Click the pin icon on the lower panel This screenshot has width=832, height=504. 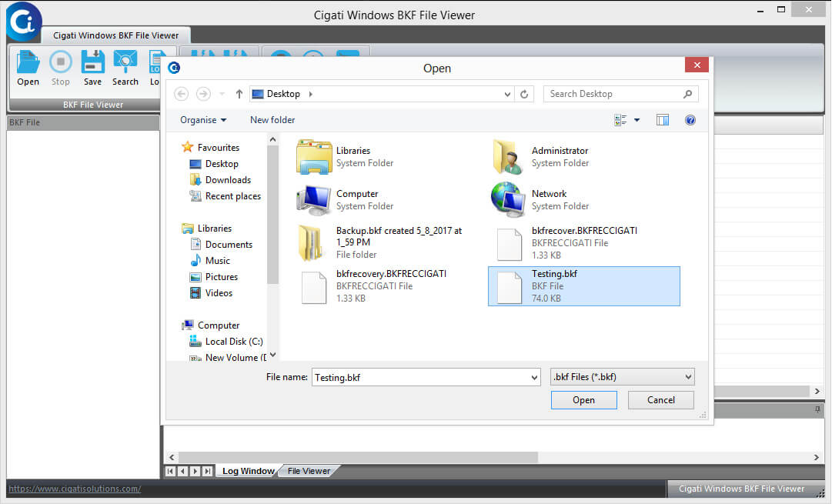click(x=817, y=409)
